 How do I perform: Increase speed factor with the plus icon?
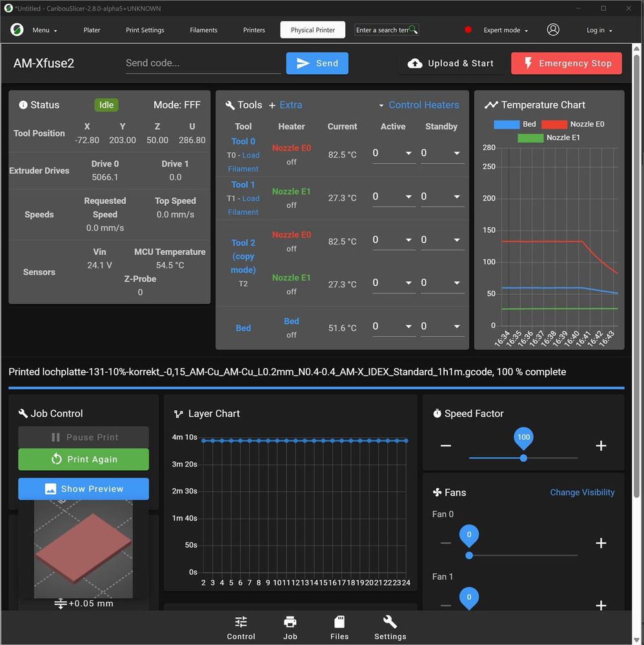(x=601, y=446)
